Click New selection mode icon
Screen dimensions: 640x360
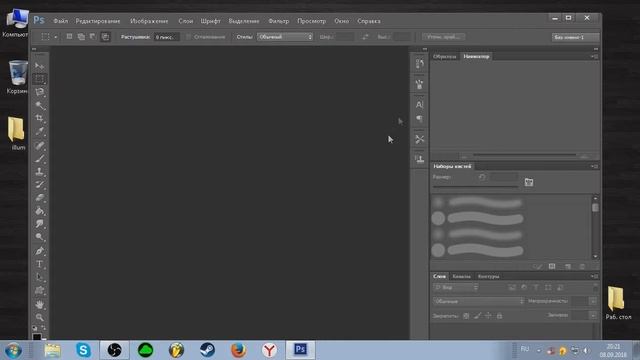pyautogui.click(x=69, y=37)
